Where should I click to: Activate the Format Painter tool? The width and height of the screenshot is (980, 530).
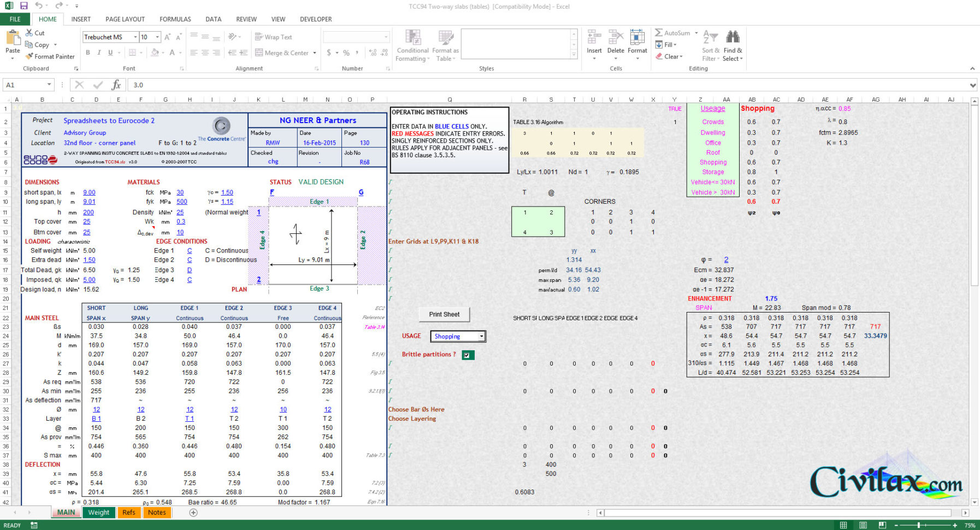tap(49, 56)
